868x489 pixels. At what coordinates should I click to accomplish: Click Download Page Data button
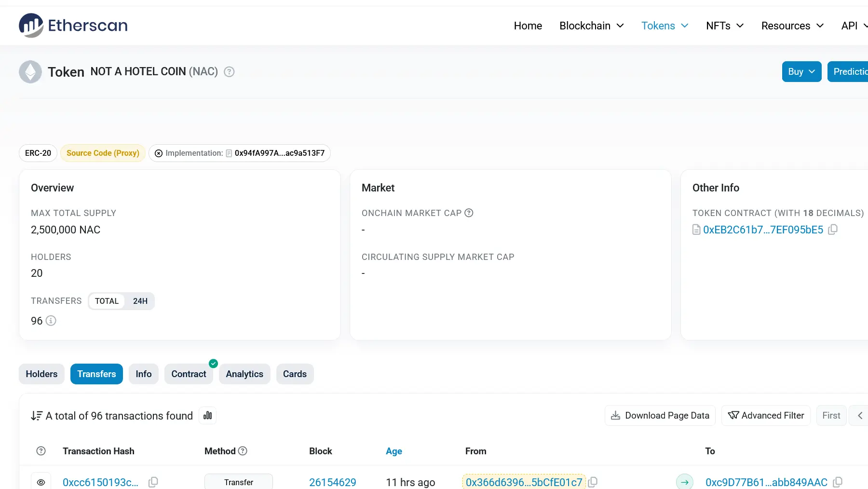click(660, 416)
